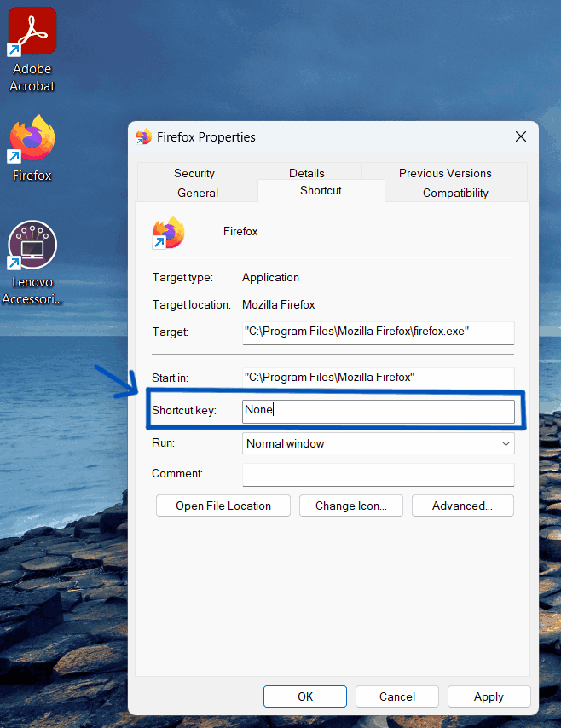Image resolution: width=561 pixels, height=728 pixels.
Task: Click the Firefox name field text
Action: tap(240, 231)
